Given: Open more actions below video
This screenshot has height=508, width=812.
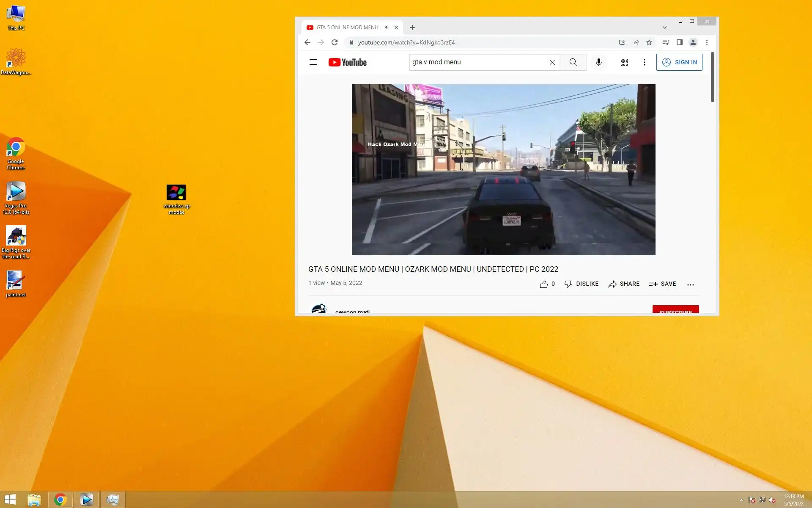Looking at the screenshot, I should [x=690, y=284].
